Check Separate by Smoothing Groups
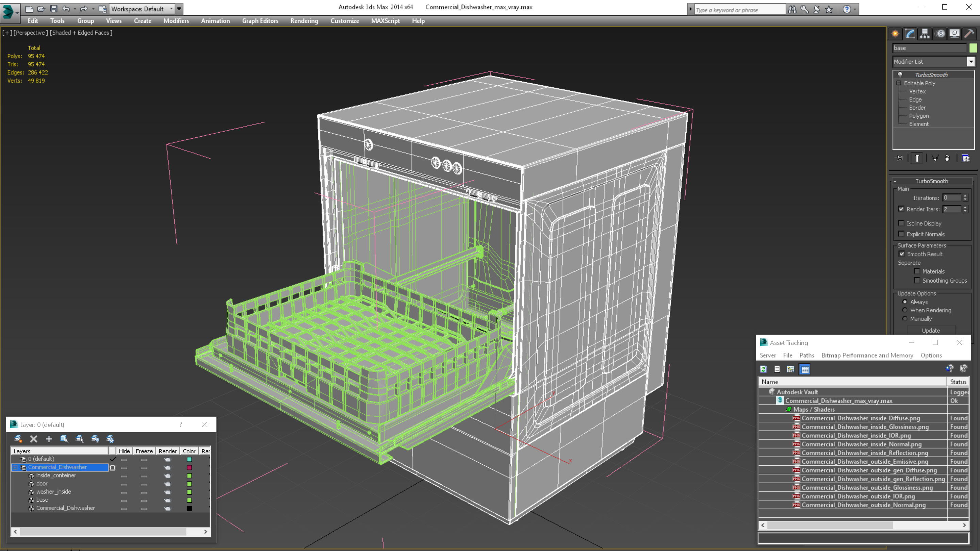The image size is (980, 551). tap(917, 281)
